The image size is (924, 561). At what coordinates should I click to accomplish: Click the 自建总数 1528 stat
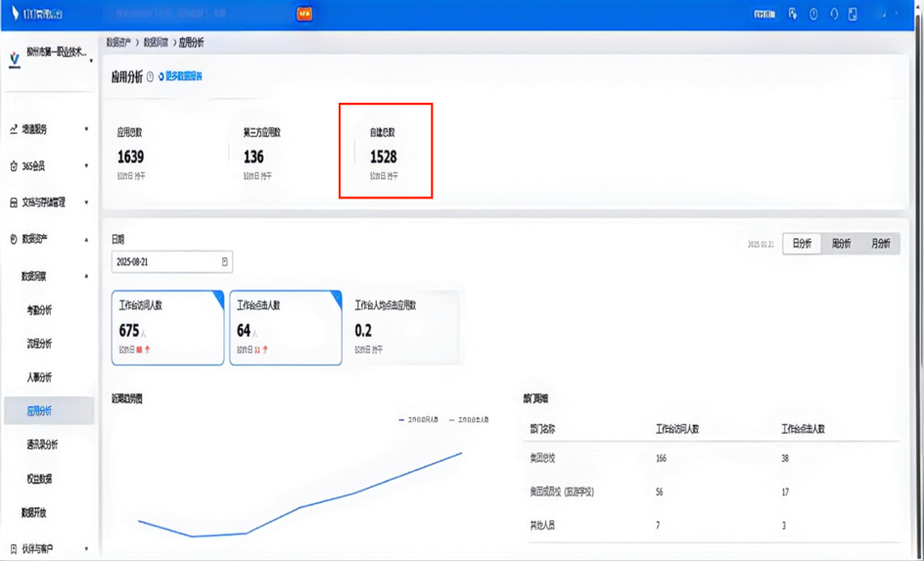pos(384,155)
